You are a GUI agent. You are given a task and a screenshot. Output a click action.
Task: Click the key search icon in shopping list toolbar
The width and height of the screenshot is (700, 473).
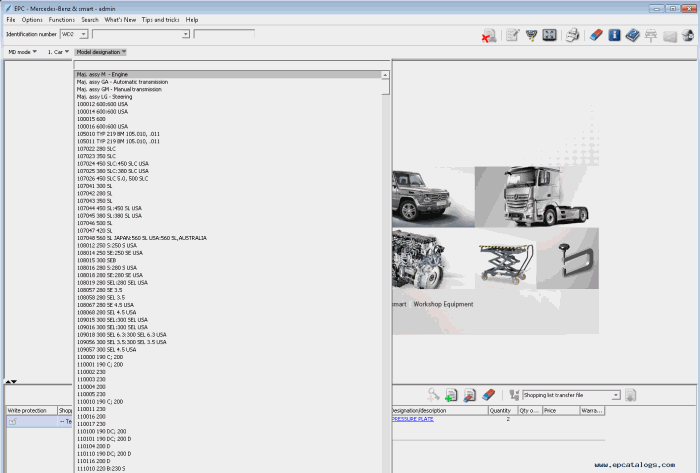(433, 395)
